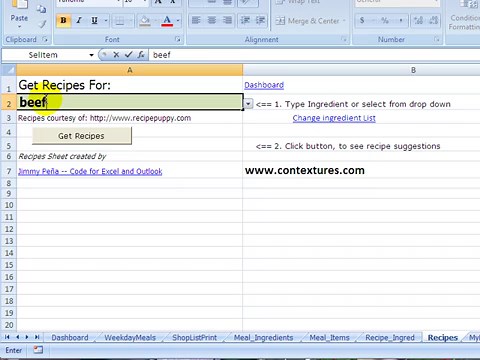Go to first sheet tab arrow
This screenshot has width=480, height=360.
click(x=7, y=337)
